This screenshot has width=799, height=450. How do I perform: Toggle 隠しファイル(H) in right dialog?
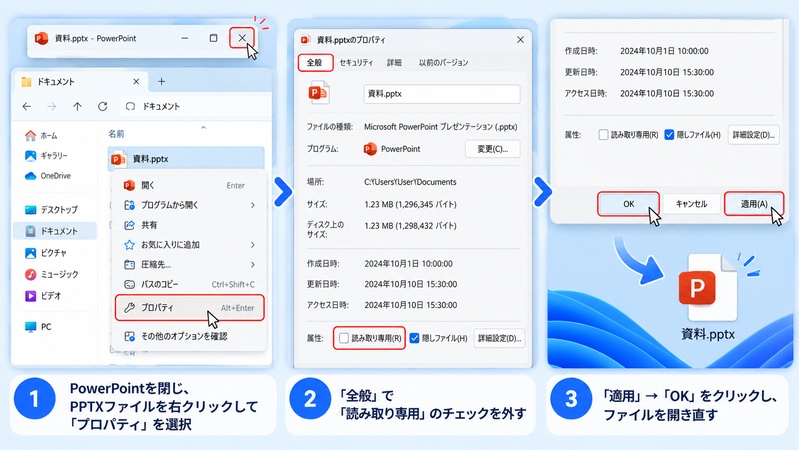coord(669,135)
